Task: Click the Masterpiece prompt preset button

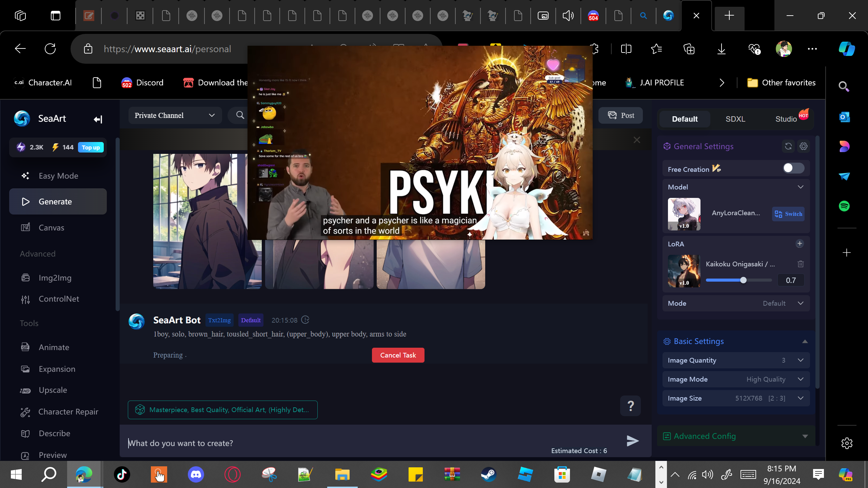Action: click(x=223, y=410)
